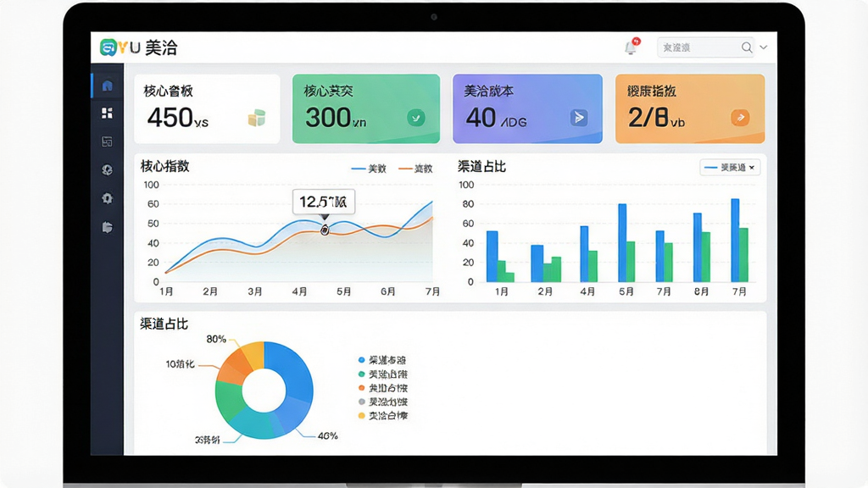The width and height of the screenshot is (868, 488).
Task: Open the four-squares dashboard icon in the sidebar
Action: (x=108, y=113)
